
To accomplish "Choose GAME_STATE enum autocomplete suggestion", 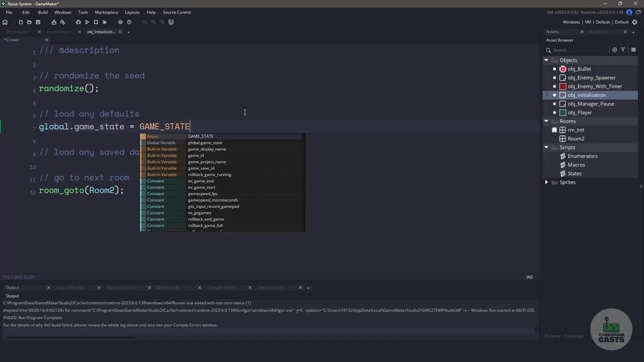I will point(222,136).
